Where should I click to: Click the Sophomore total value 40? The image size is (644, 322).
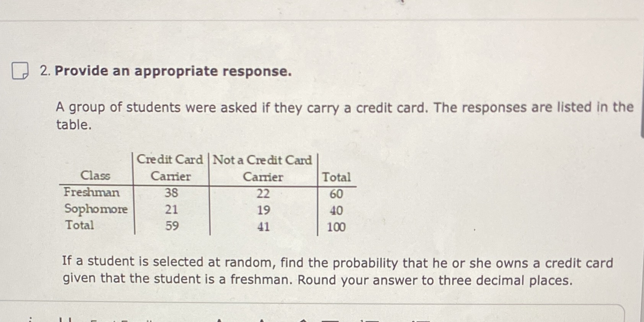click(336, 210)
